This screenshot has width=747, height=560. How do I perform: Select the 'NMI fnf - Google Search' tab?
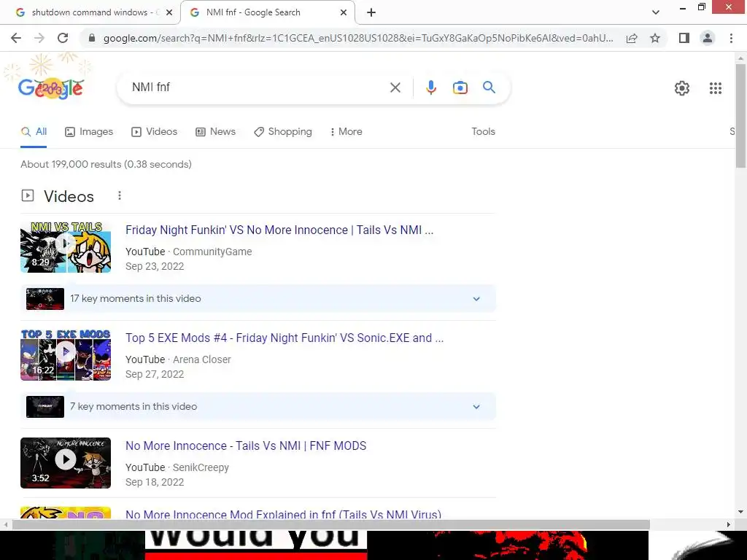[267, 12]
